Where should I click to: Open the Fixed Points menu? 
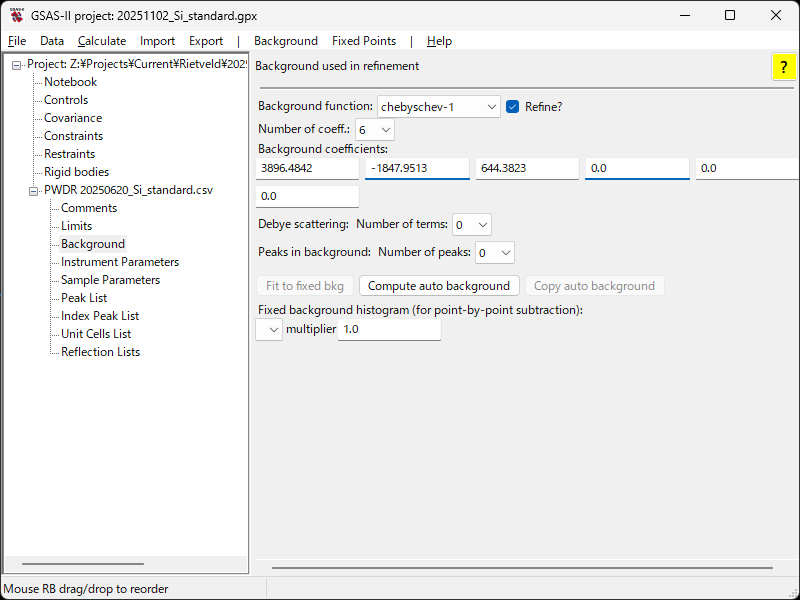[x=364, y=41]
